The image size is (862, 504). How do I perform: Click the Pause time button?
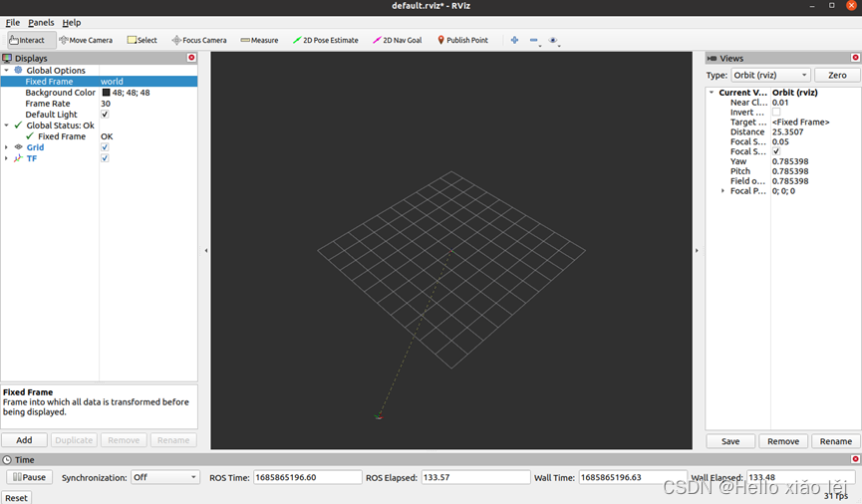tap(29, 477)
